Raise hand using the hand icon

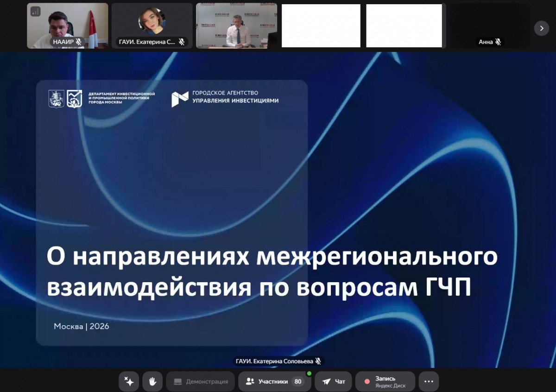coord(152,381)
